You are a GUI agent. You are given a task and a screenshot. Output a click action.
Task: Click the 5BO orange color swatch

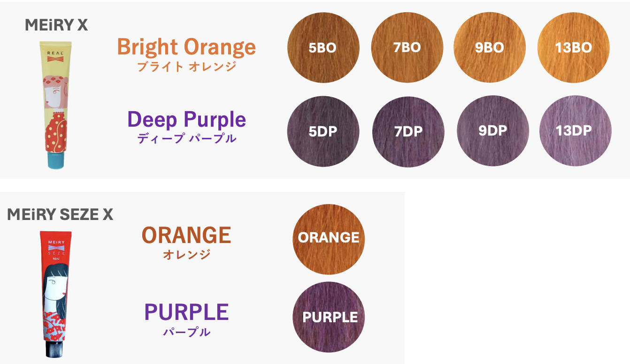coord(323,48)
